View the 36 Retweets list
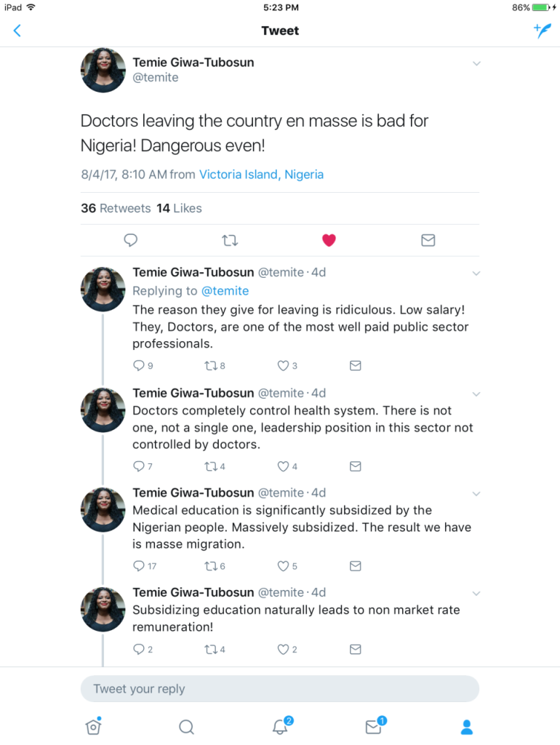The image size is (560, 745). (116, 208)
